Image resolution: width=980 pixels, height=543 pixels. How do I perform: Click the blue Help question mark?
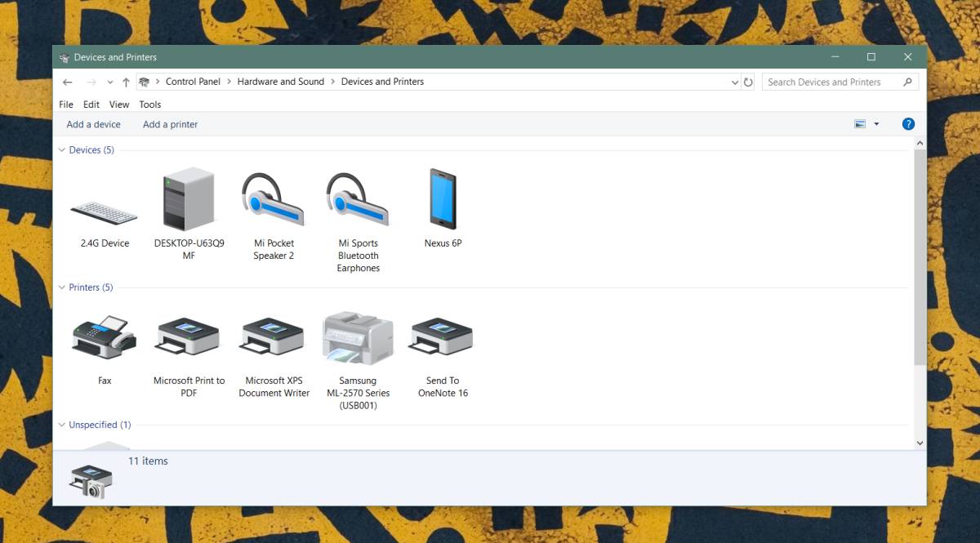tap(908, 123)
